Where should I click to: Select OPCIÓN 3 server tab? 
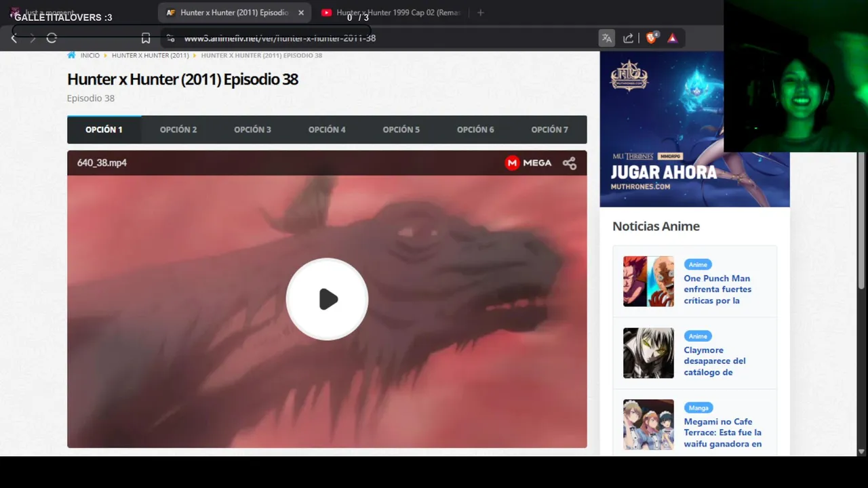point(252,129)
